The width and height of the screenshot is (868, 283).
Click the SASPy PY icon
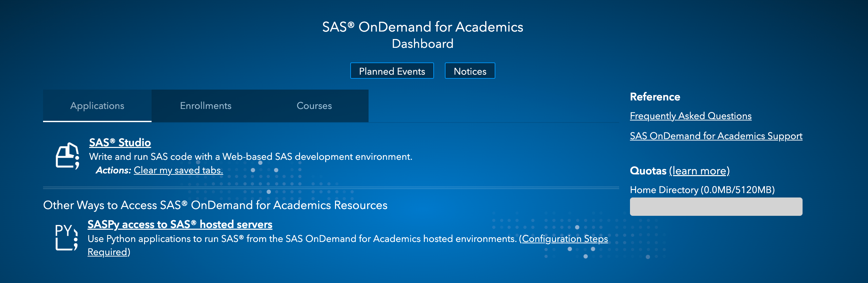67,237
